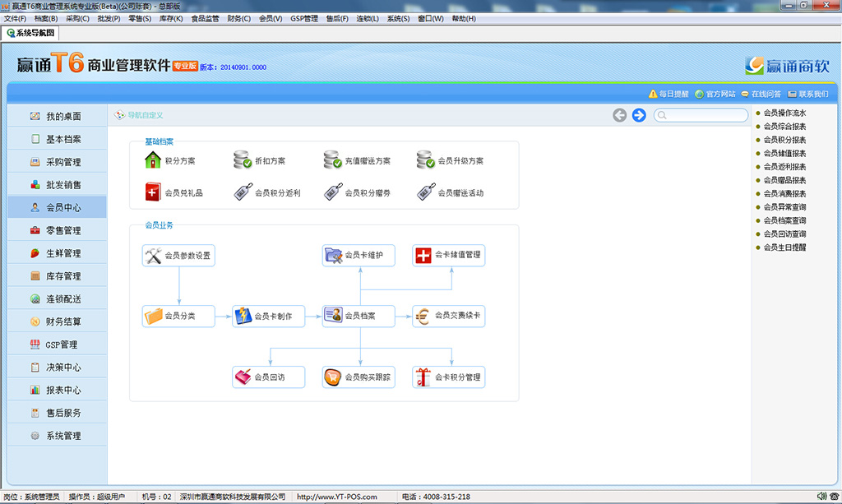Viewport: 842px width, 504px height.
Task: Open the 财务(C) menu
Action: pos(238,19)
